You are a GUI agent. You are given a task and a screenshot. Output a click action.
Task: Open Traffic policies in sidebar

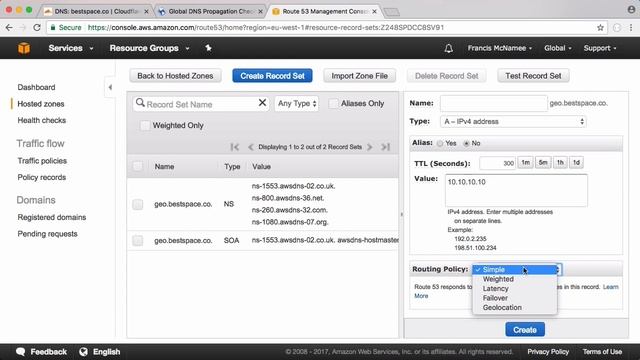tap(42, 161)
